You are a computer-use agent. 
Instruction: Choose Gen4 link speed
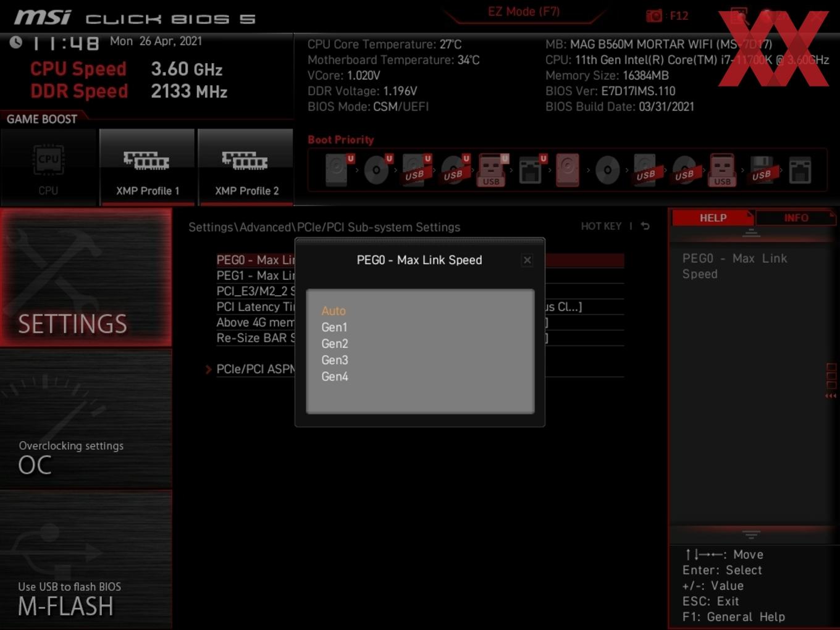point(335,376)
